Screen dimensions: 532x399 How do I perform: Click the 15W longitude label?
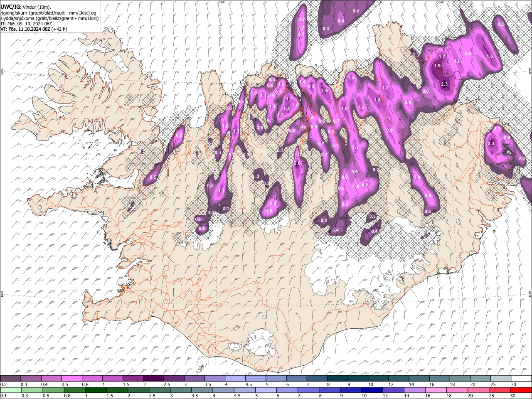(x=440, y=2)
